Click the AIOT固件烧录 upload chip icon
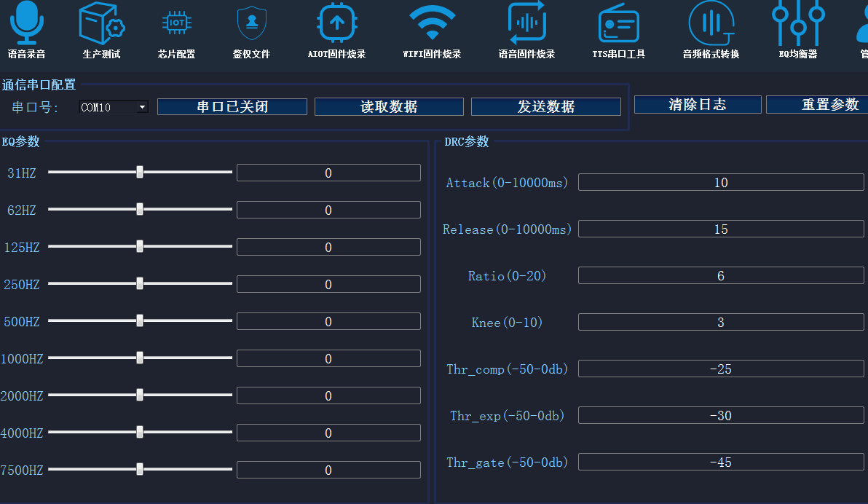 click(x=336, y=23)
